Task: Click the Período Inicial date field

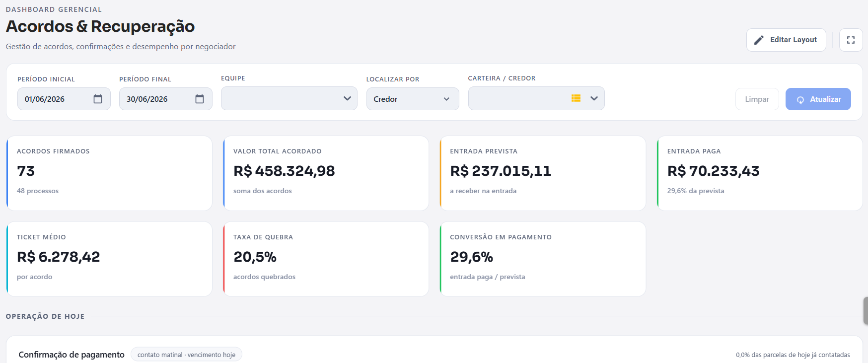Action: click(x=64, y=99)
